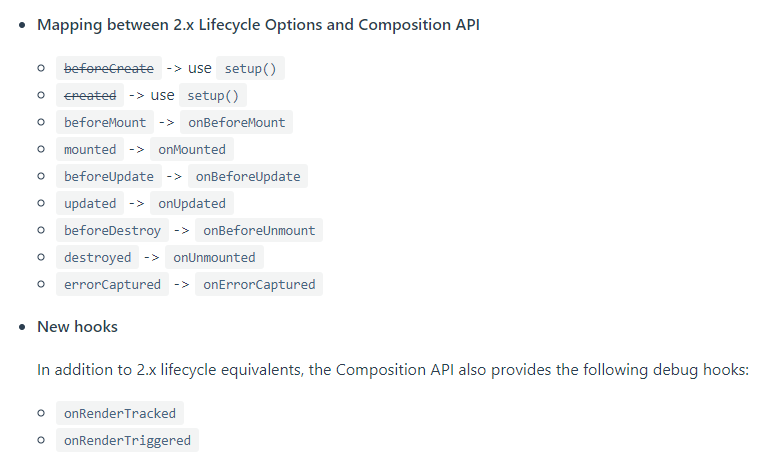Image resolution: width=768 pixels, height=468 pixels.
Task: Click the struck-through beforeCreate code label
Action: click(x=109, y=69)
